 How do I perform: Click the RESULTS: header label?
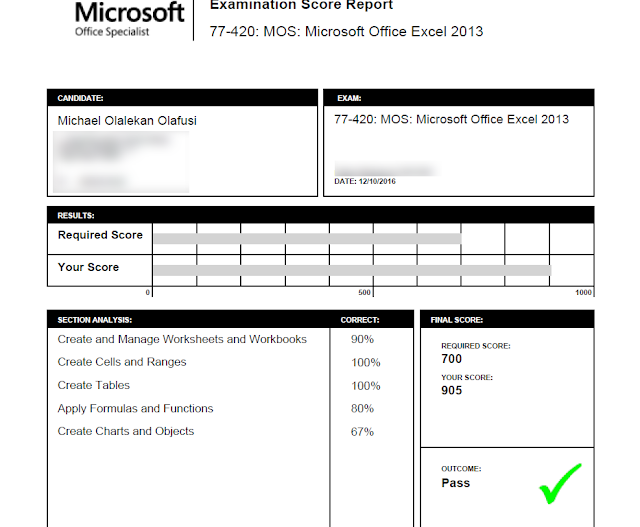[76, 216]
